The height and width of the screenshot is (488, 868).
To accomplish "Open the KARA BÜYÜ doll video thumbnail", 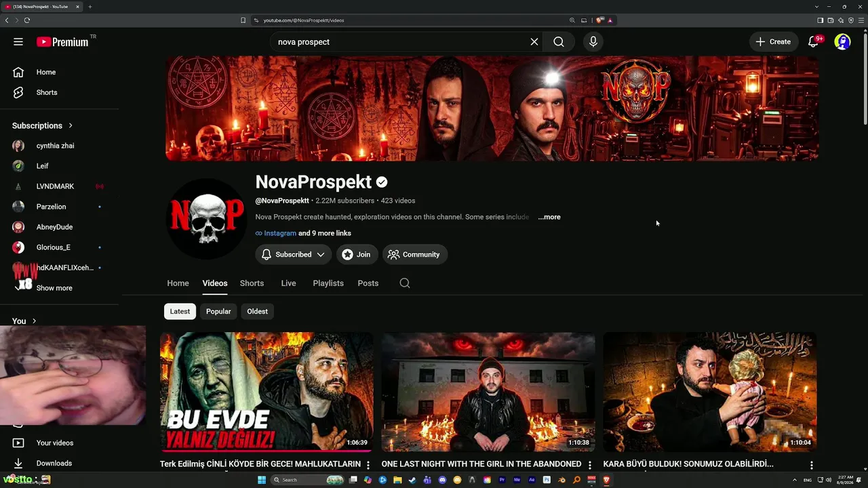I will (x=710, y=392).
